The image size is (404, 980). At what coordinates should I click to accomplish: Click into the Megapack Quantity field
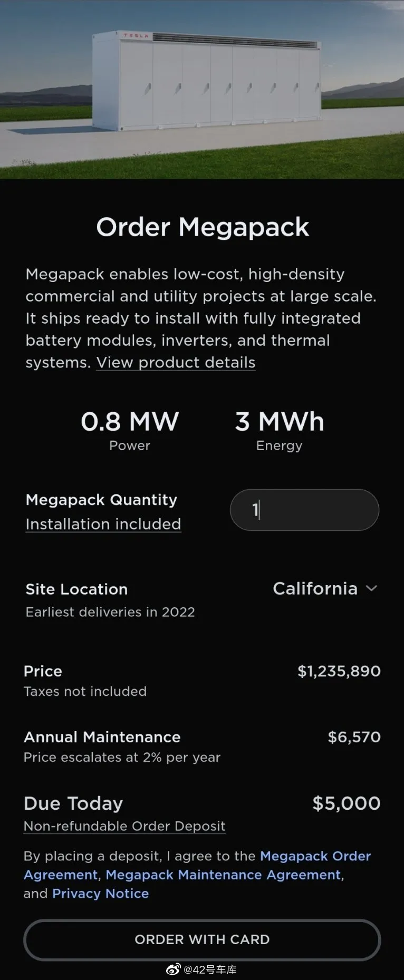304,510
